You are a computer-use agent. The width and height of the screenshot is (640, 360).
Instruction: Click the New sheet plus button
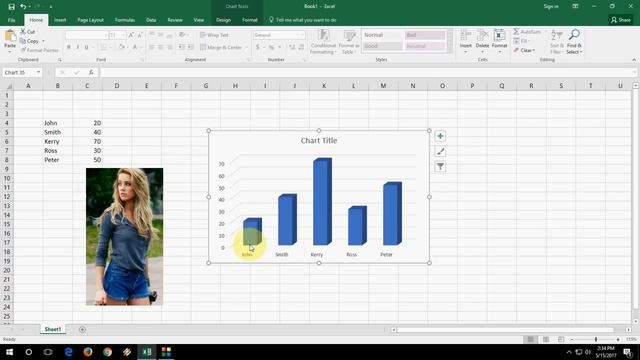tap(82, 329)
